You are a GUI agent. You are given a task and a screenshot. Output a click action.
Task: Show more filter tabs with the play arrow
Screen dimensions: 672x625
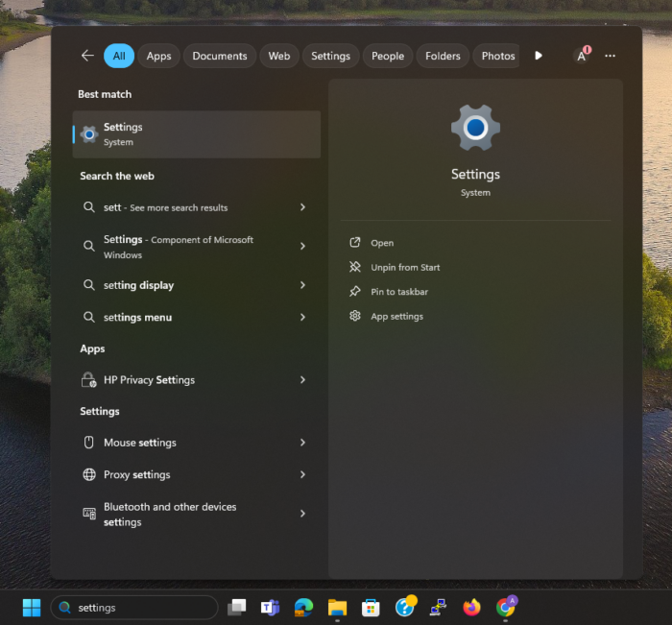(539, 56)
